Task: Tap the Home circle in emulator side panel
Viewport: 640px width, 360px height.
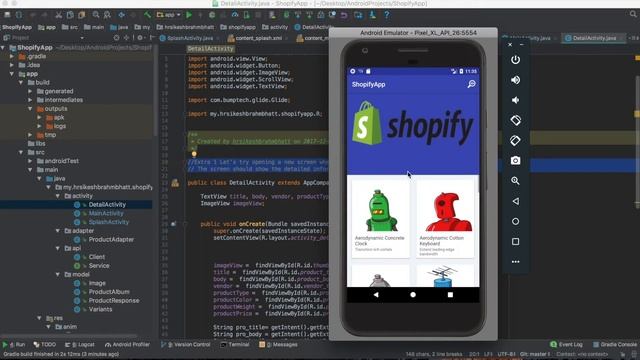Action: point(516,221)
